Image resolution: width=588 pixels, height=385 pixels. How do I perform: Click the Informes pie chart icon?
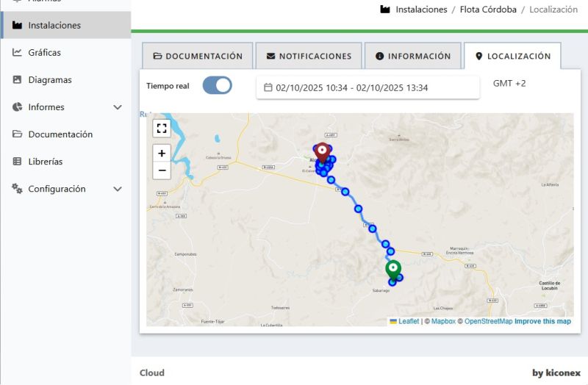(17, 107)
